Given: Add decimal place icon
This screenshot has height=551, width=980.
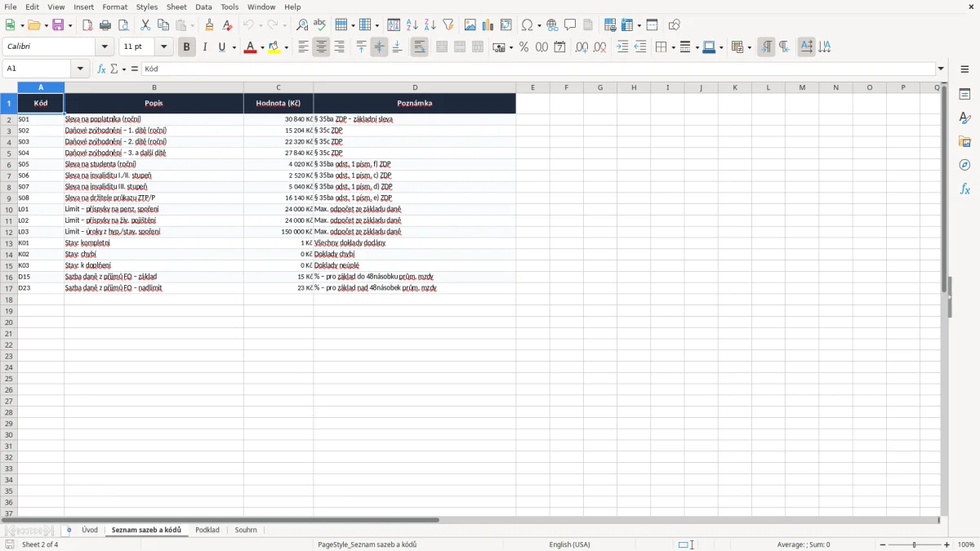Looking at the screenshot, I should click(x=582, y=47).
